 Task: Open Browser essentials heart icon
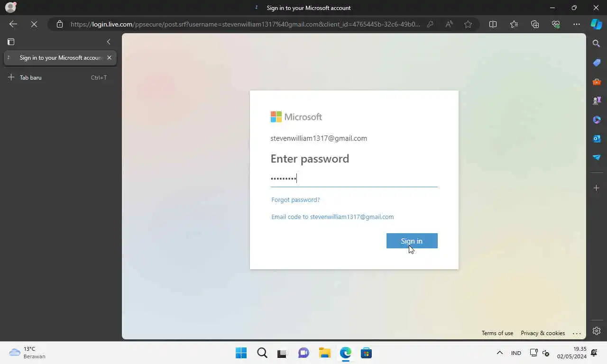pos(556,24)
